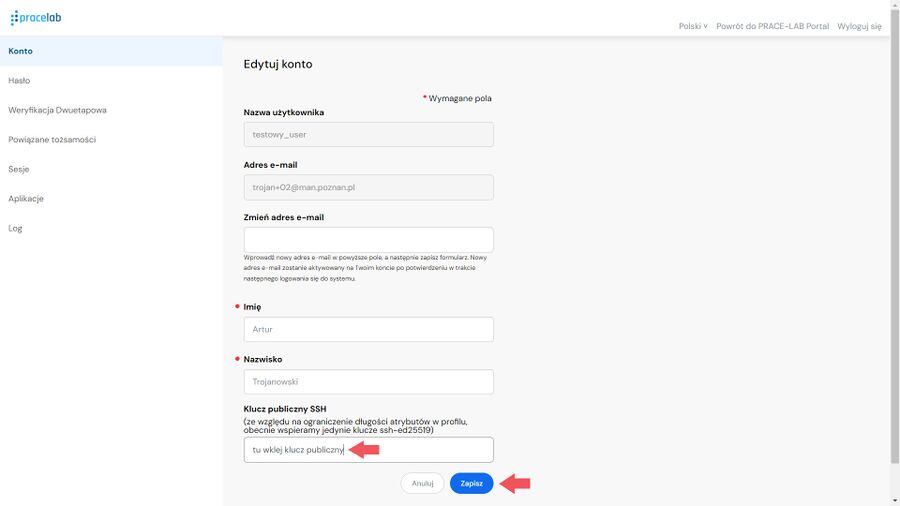Click the Nazwa użytkownika field
This screenshot has width=900, height=506.
pos(368,134)
